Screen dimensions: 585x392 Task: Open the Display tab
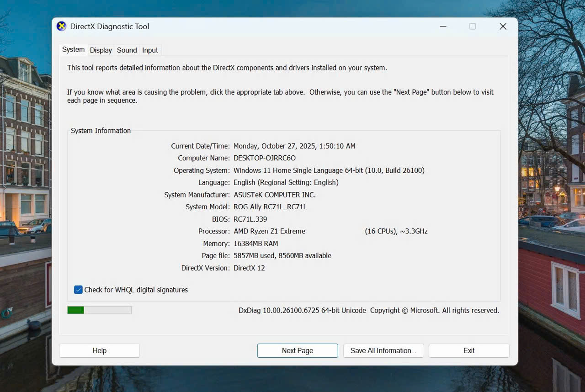tap(101, 50)
